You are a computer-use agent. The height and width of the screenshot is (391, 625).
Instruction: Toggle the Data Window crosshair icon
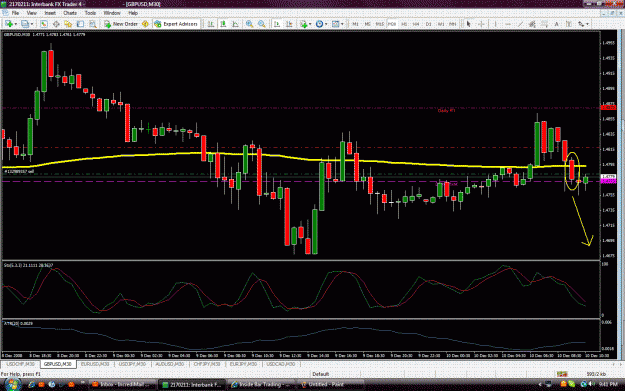tap(56, 24)
